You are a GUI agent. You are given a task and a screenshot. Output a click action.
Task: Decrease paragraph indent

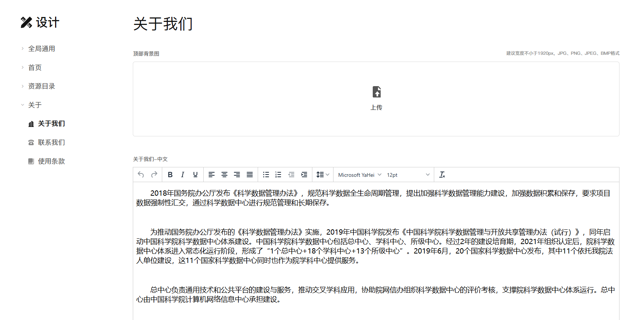[291, 175]
